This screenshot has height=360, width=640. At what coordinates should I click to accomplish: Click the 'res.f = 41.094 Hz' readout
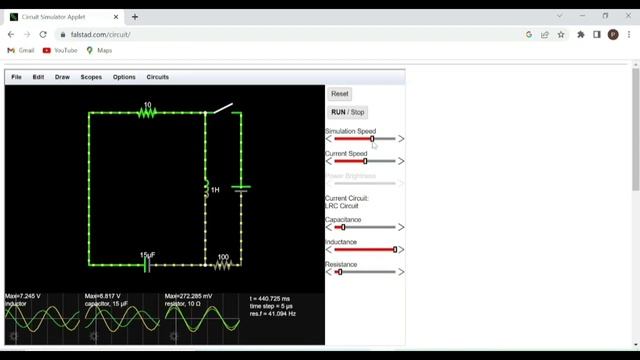pyautogui.click(x=273, y=314)
